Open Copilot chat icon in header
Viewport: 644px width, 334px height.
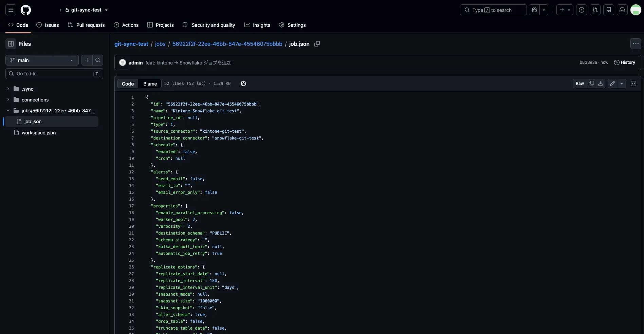click(534, 10)
